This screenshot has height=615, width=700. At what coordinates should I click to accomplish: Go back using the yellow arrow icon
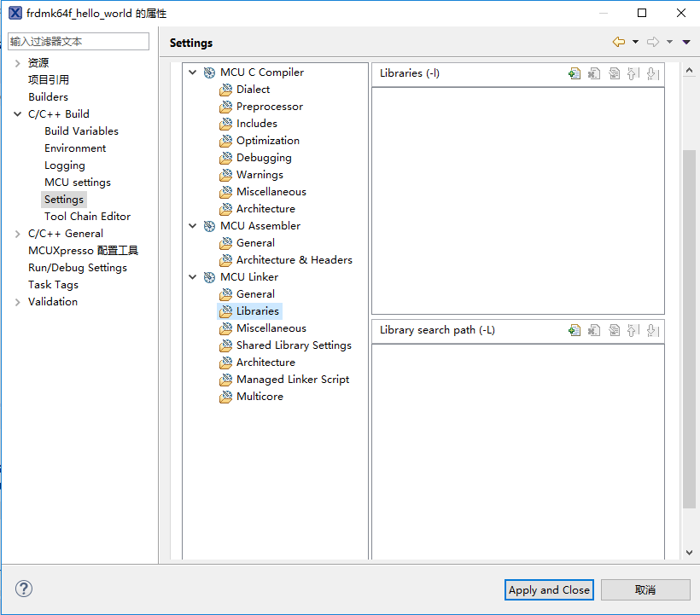(x=619, y=42)
